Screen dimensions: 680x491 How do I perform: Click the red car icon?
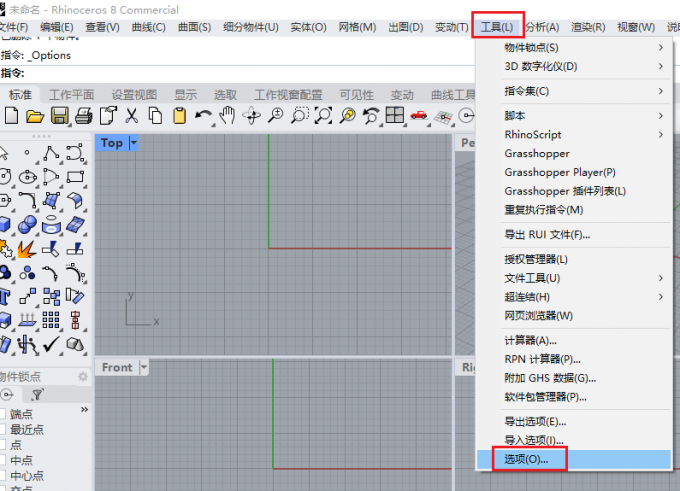pos(418,115)
